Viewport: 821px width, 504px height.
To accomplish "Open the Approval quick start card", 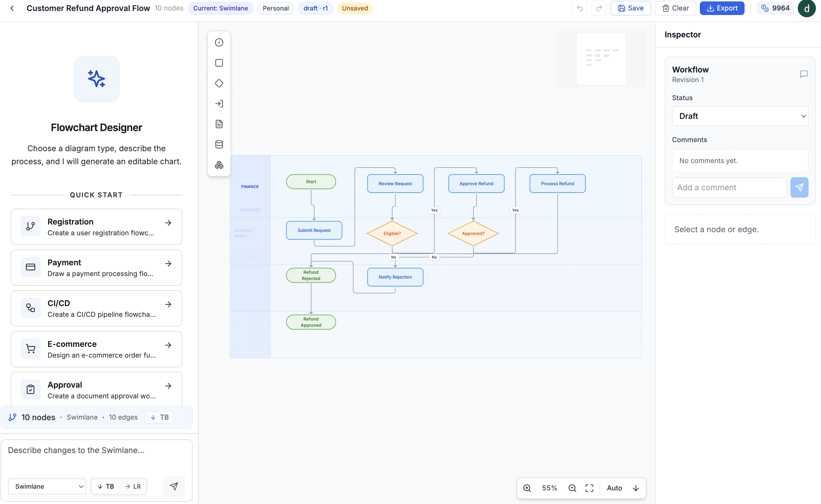I will tap(97, 389).
